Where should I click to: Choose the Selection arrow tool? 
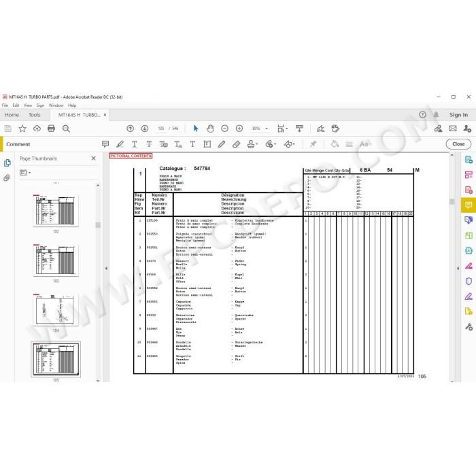(x=196, y=129)
